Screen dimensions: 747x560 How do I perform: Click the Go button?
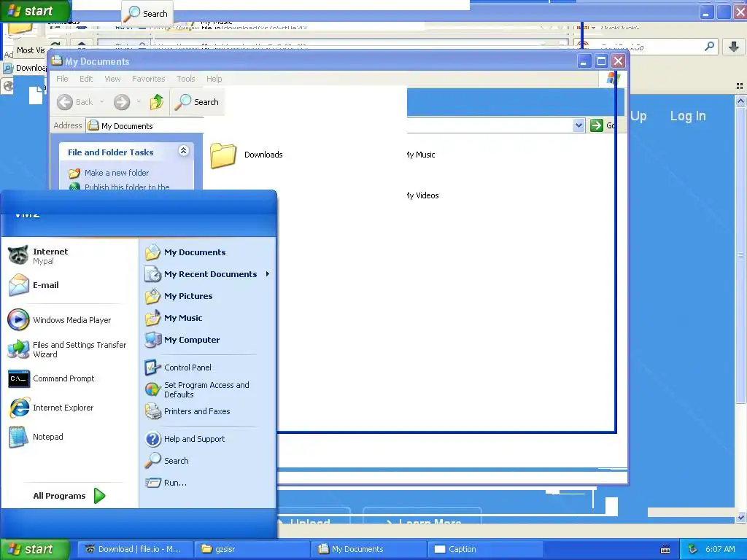(602, 125)
